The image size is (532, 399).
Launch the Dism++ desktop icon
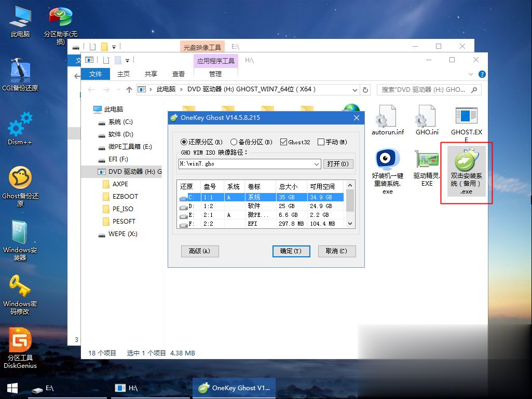20,129
